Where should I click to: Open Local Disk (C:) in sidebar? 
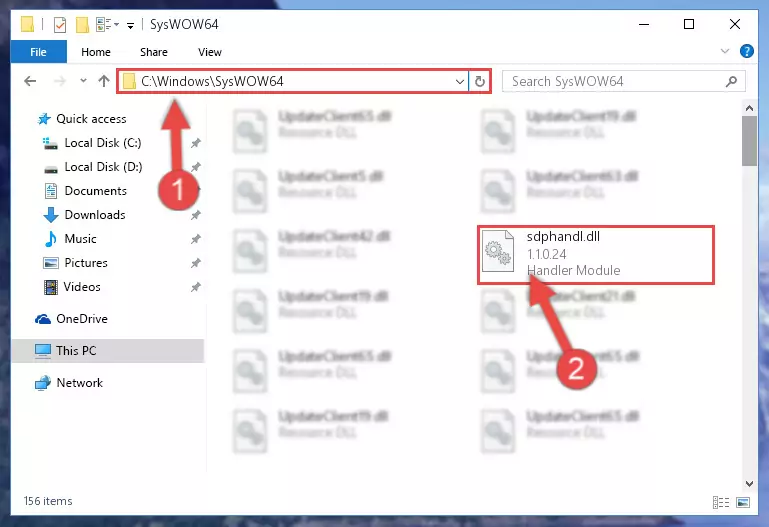[103, 143]
